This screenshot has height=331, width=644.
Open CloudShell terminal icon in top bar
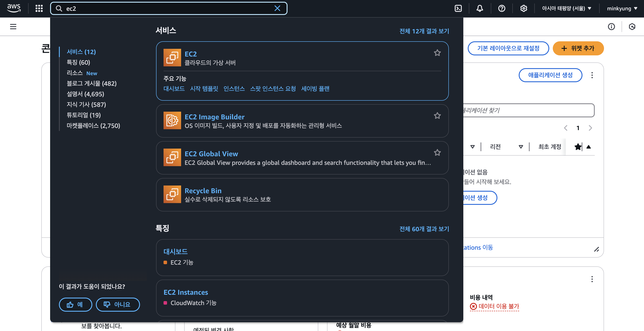458,9
